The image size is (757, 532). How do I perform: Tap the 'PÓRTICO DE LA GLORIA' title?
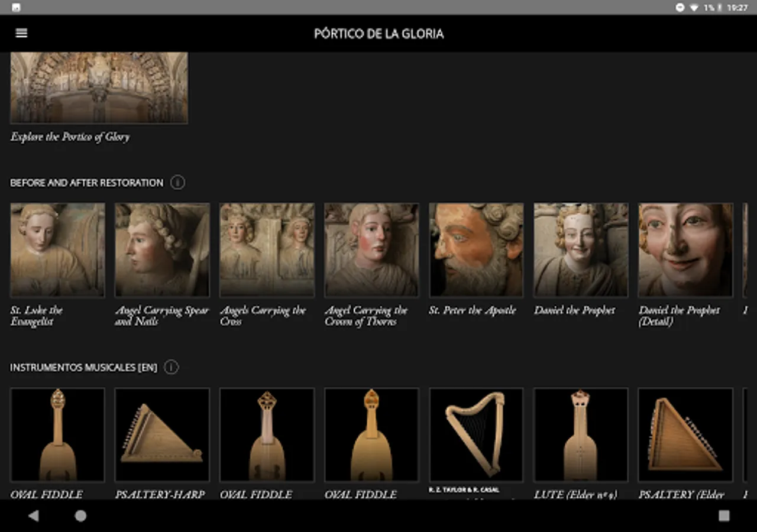click(378, 34)
